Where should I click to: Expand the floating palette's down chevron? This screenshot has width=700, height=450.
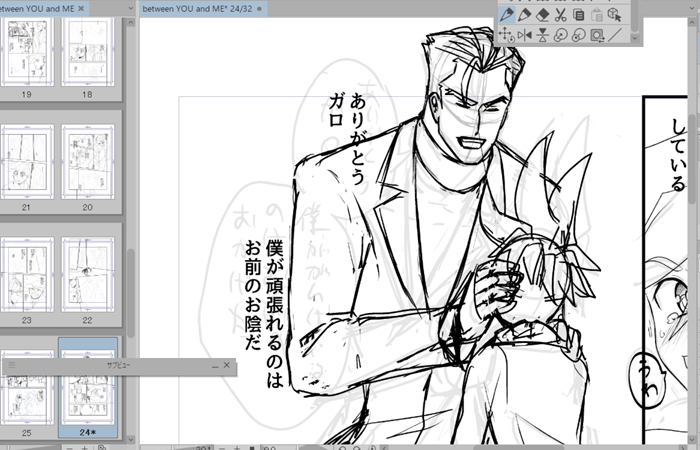click(635, 38)
